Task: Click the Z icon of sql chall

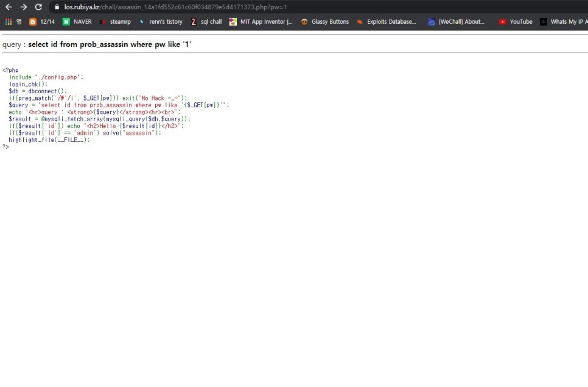Action: click(x=194, y=22)
